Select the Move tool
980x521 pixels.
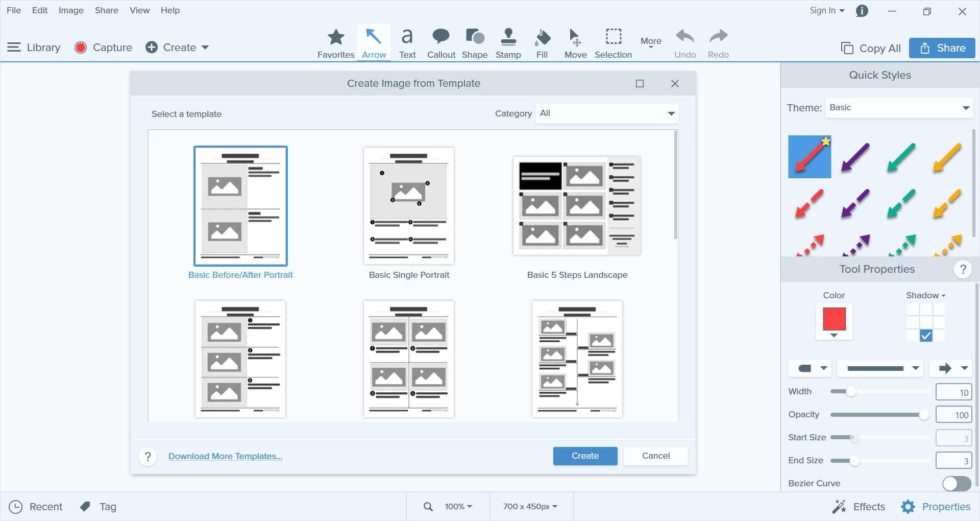click(x=575, y=42)
